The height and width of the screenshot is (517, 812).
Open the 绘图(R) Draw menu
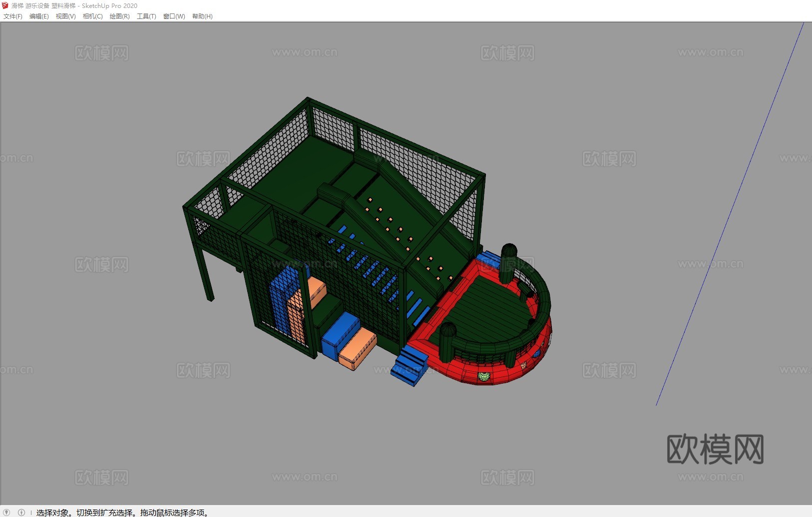click(119, 16)
